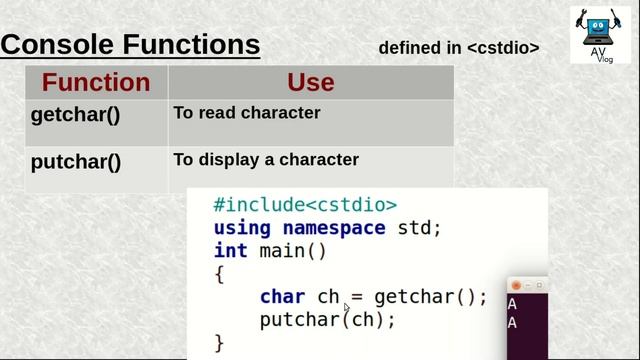Image resolution: width=640 pixels, height=360 pixels.
Task: Click the 'using namespace std;' code line
Action: [327, 228]
